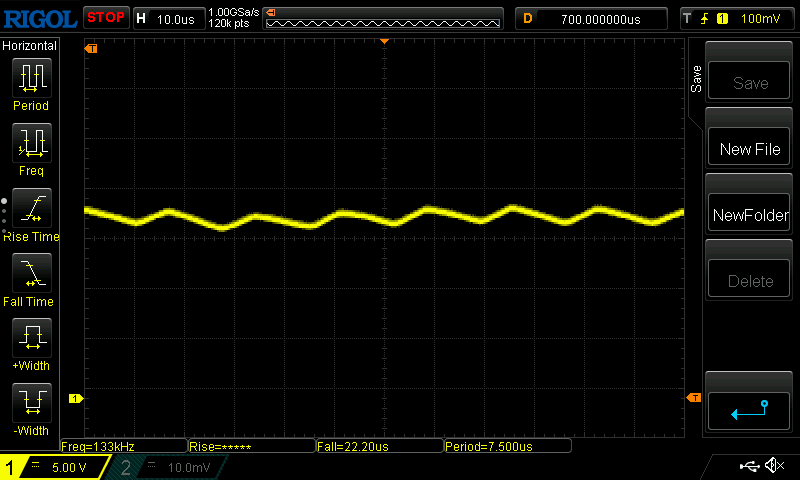This screenshot has height=480, width=800.
Task: Click the orange trigger position marker top-left
Action: coord(91,48)
